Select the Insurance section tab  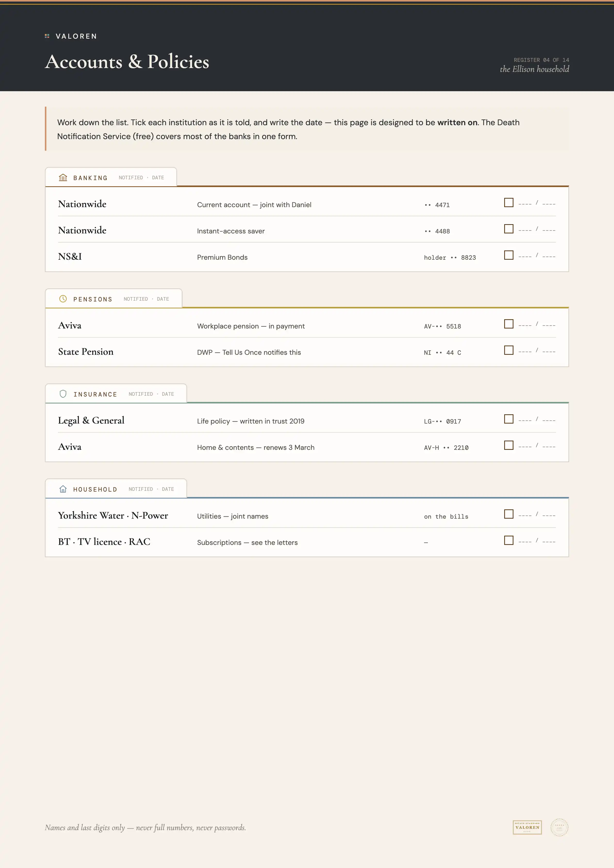tap(116, 393)
